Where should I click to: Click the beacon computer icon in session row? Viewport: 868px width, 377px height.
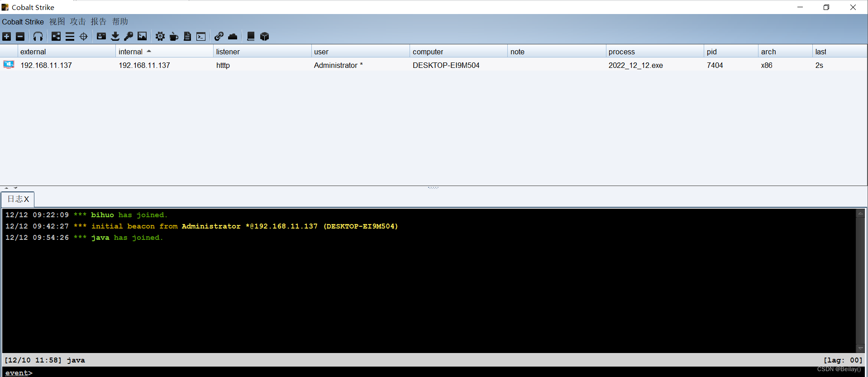9,65
